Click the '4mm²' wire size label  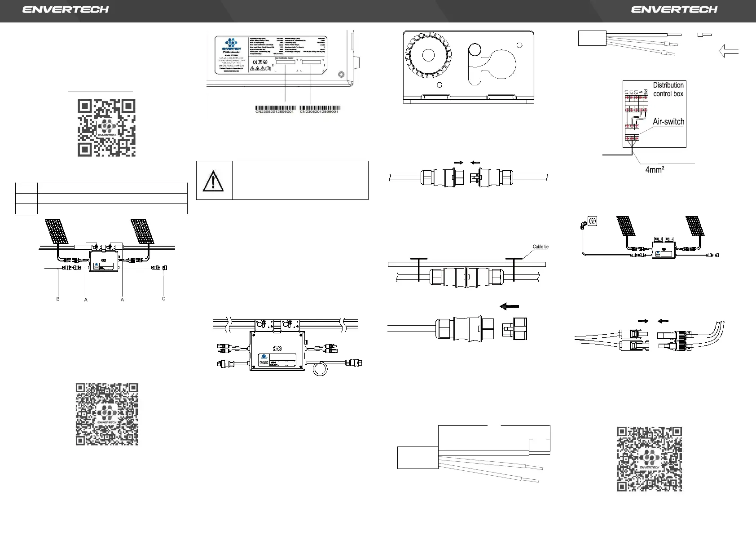click(x=655, y=171)
